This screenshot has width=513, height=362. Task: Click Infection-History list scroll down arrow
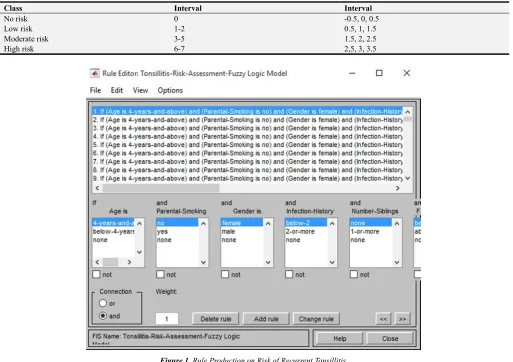[332, 262]
